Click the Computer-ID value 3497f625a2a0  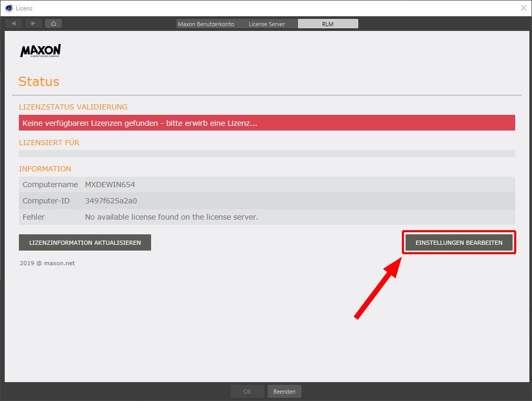(x=111, y=201)
